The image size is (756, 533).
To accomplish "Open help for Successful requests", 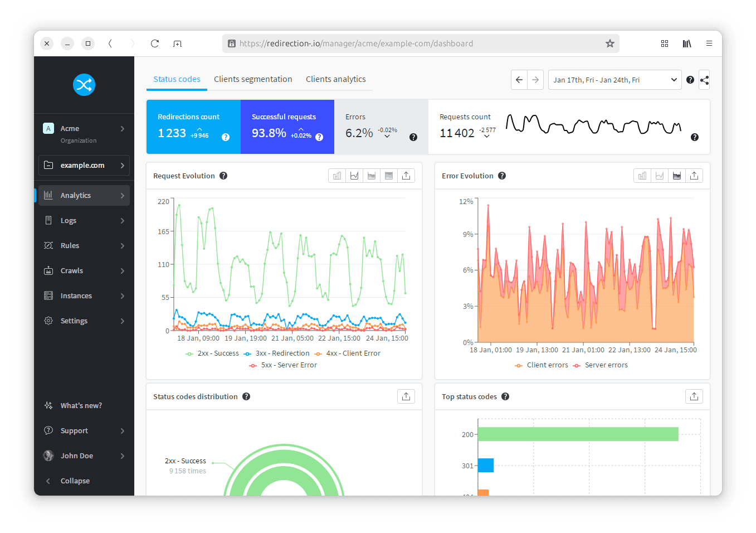I will tap(319, 137).
